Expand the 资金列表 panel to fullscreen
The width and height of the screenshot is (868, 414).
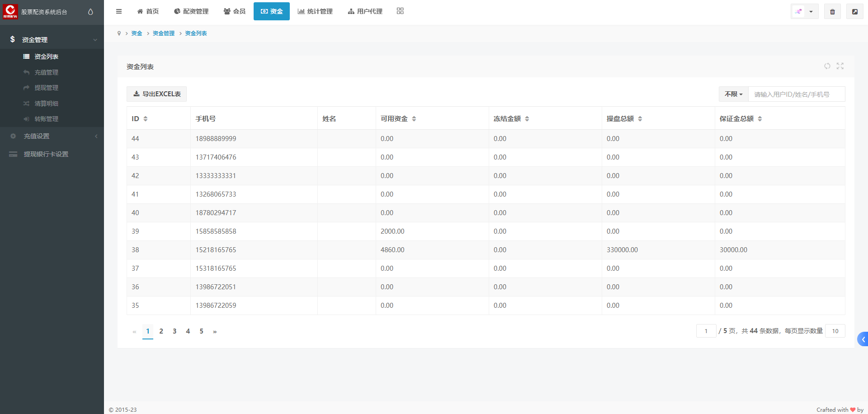pyautogui.click(x=840, y=66)
